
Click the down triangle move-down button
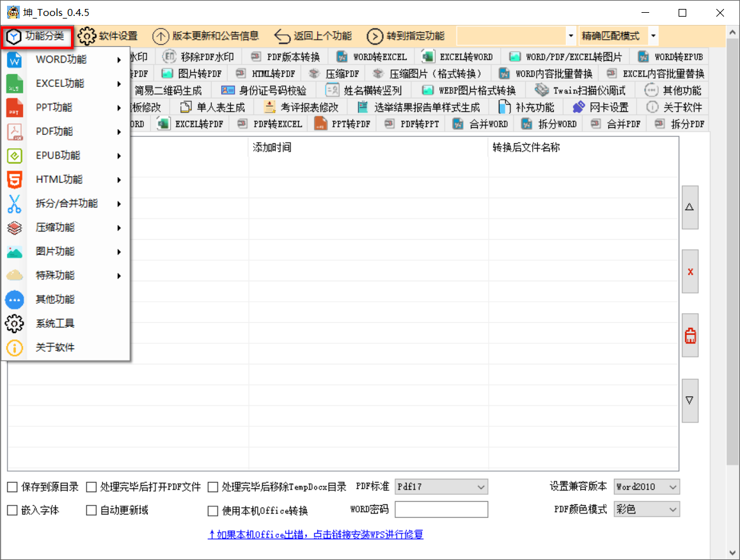(690, 401)
